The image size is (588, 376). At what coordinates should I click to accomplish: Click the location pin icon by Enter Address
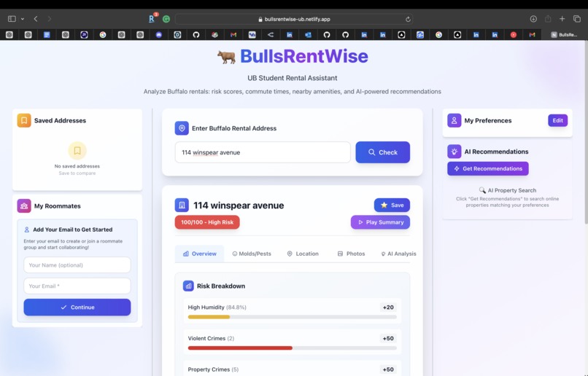tap(182, 128)
